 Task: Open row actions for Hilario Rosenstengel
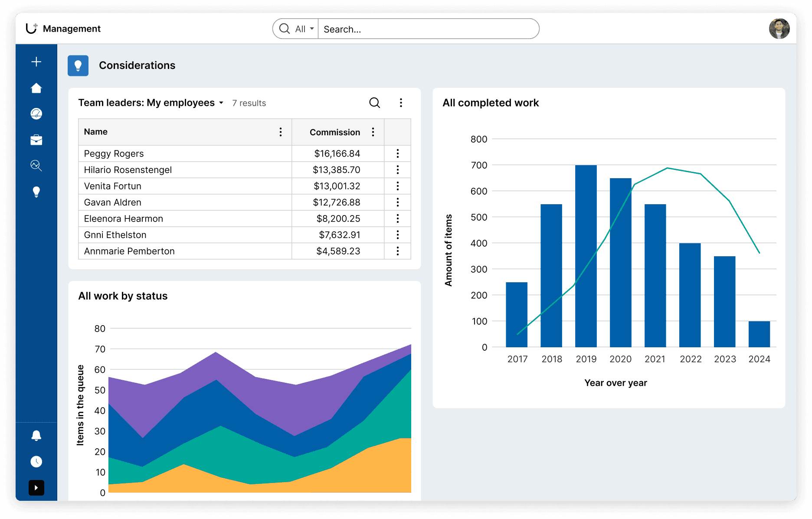click(x=397, y=170)
